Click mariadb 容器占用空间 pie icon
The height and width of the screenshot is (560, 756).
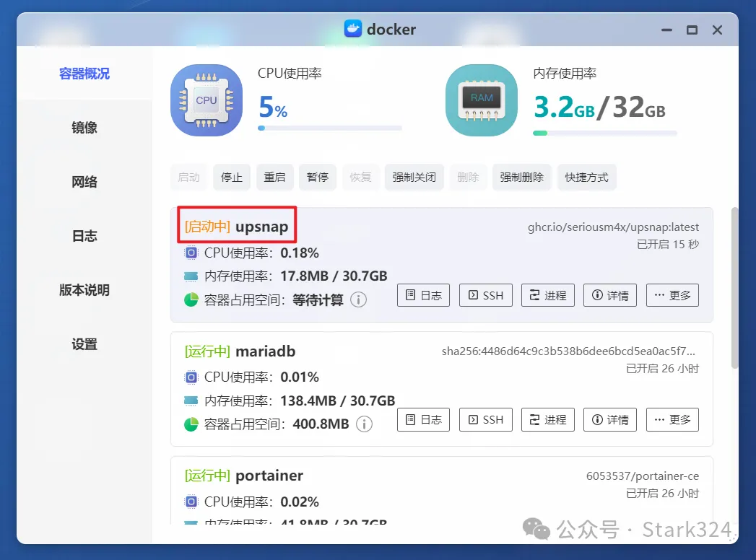[191, 424]
